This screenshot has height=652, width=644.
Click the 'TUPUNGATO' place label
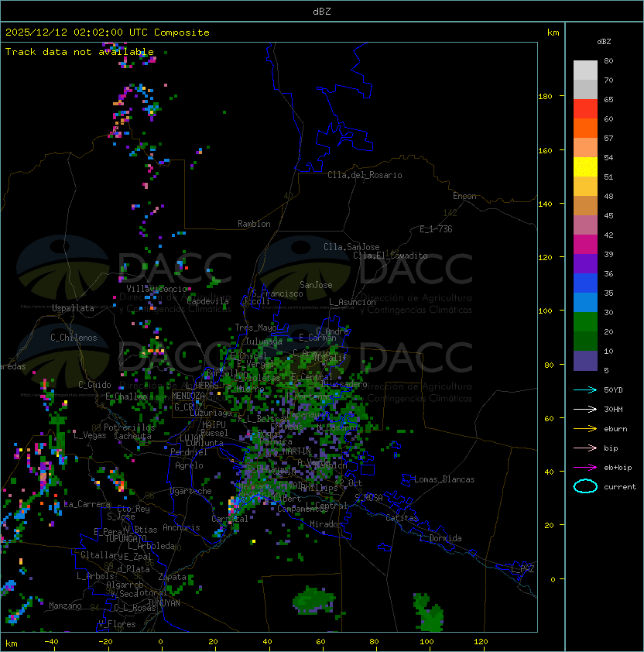click(125, 538)
